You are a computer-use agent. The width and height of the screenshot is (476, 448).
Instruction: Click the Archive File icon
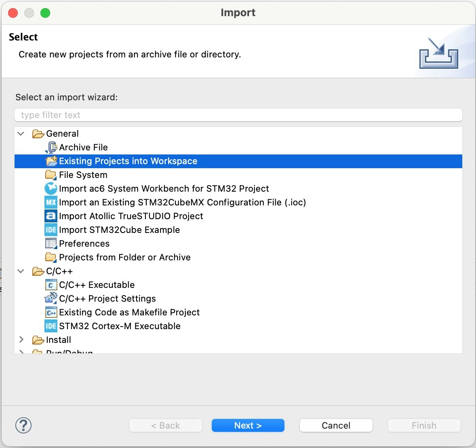(51, 147)
